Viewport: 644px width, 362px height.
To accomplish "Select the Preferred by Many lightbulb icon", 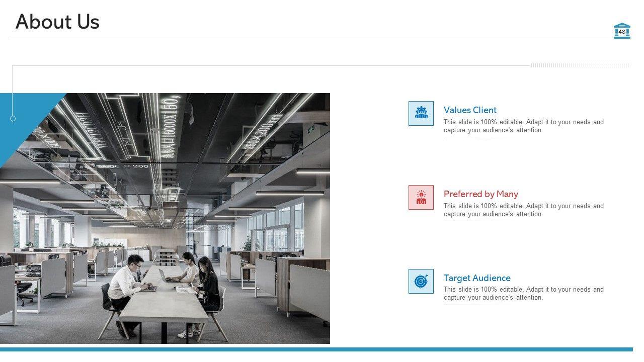I will click(421, 197).
